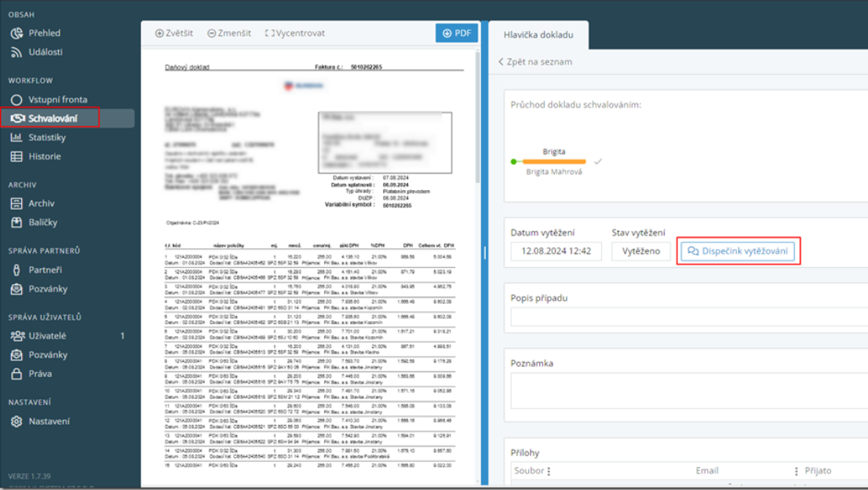Open Uživatelé users list
The height and width of the screenshot is (490, 868).
[47, 336]
